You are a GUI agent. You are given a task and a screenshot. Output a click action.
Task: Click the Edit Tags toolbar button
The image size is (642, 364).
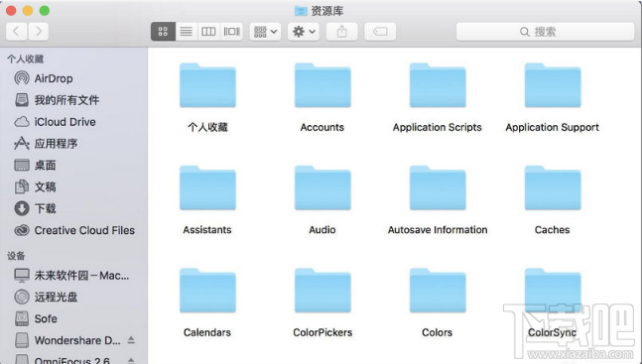(x=380, y=32)
